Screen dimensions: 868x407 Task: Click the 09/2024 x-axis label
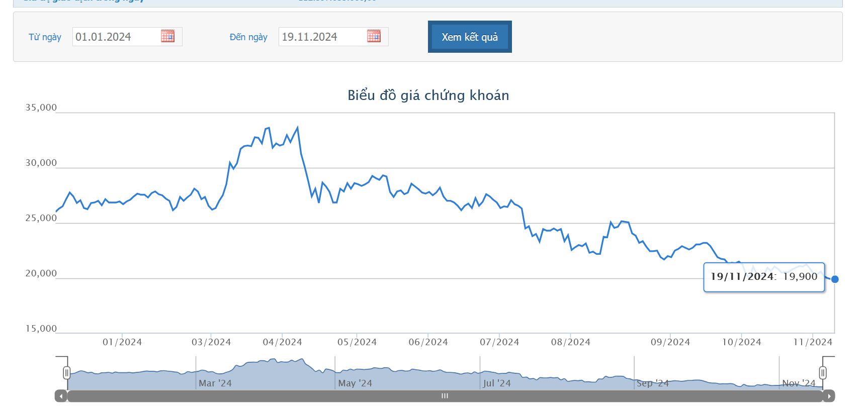click(670, 342)
